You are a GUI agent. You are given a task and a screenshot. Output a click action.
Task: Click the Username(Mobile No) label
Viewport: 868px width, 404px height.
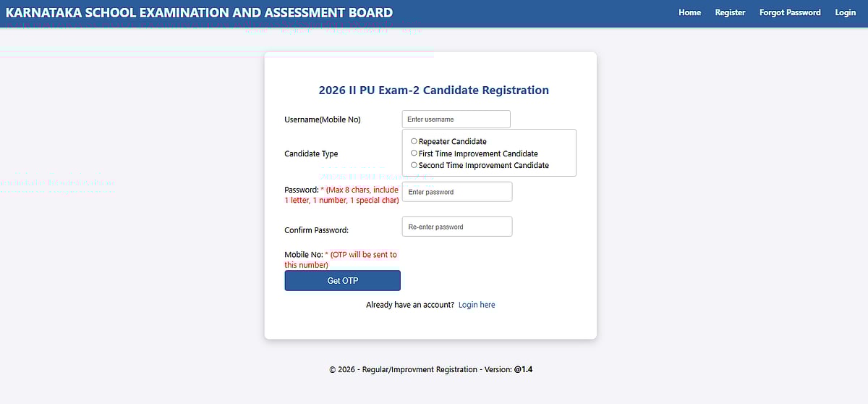[323, 119]
